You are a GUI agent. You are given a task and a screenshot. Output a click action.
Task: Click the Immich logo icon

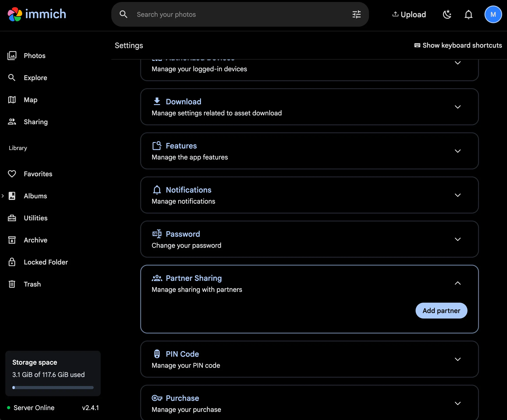click(15, 14)
